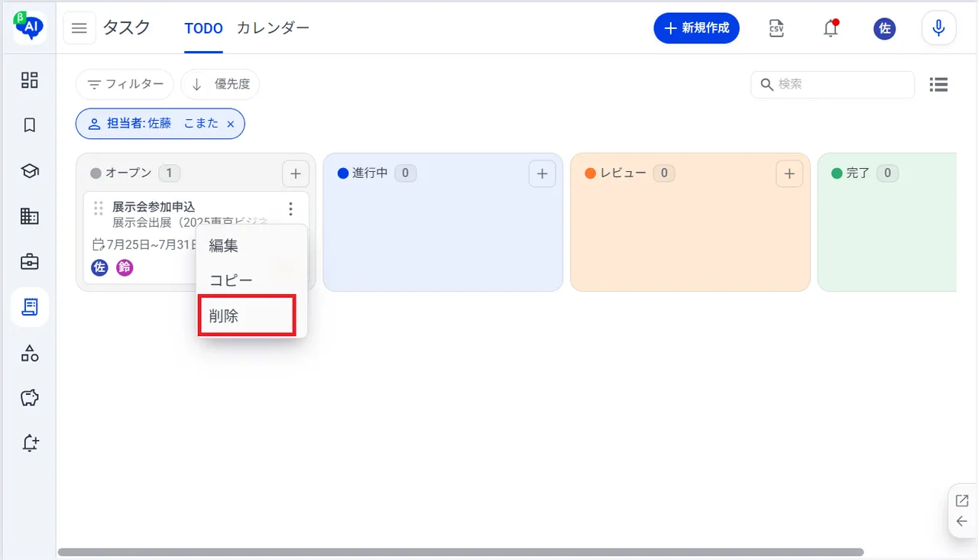Activate the microphone voice input button

pyautogui.click(x=939, y=28)
